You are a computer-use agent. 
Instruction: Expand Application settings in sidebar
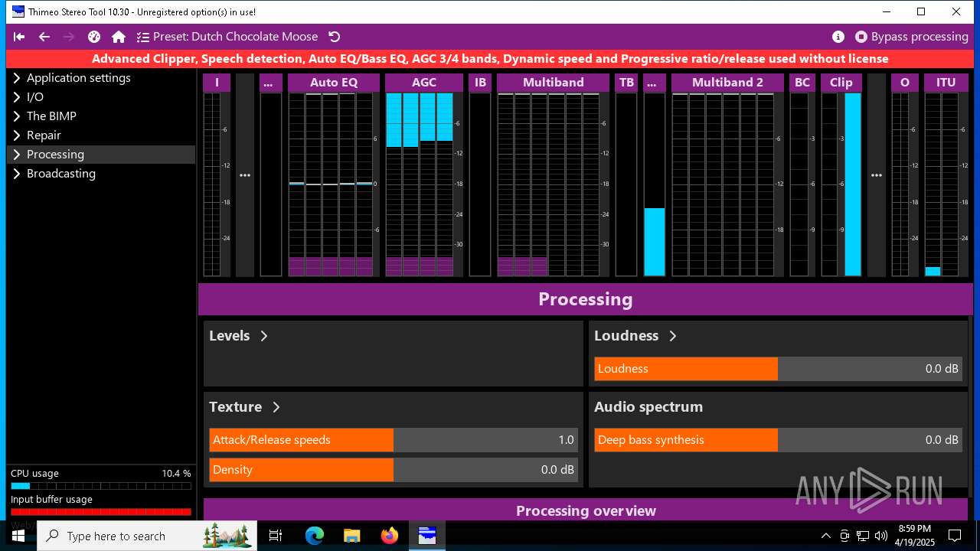click(x=101, y=78)
